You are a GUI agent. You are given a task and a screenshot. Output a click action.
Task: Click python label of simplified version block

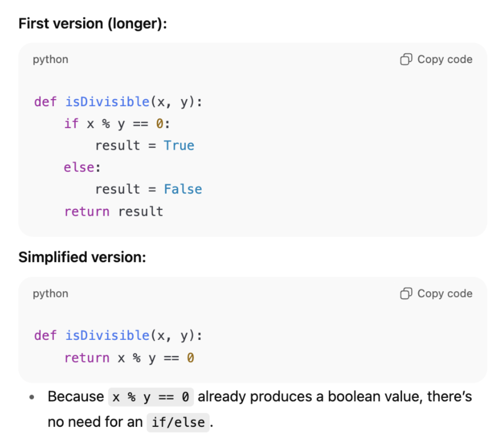tap(51, 294)
